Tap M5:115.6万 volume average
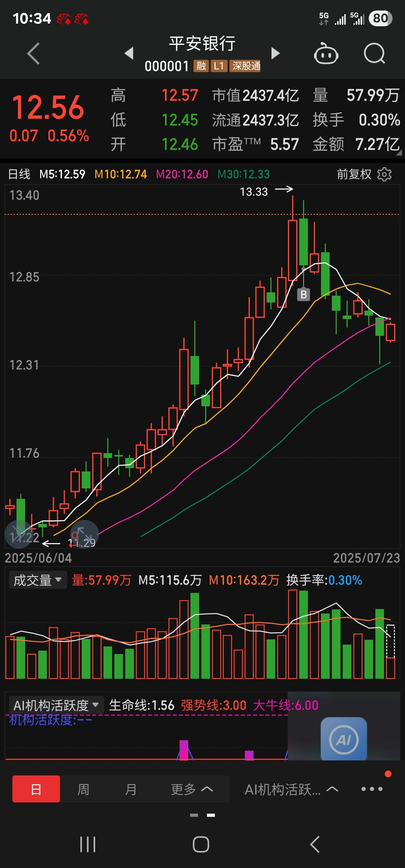The width and height of the screenshot is (405, 868). point(170,580)
